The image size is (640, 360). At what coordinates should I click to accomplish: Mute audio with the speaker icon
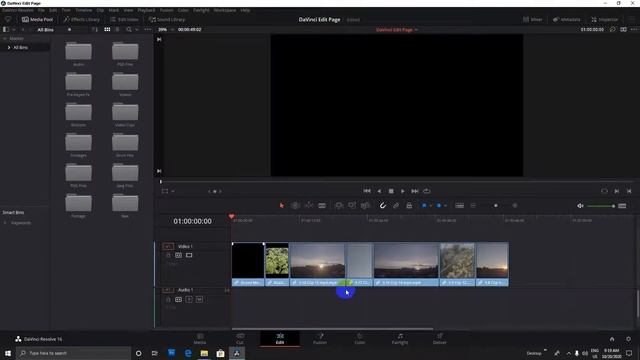(x=580, y=206)
